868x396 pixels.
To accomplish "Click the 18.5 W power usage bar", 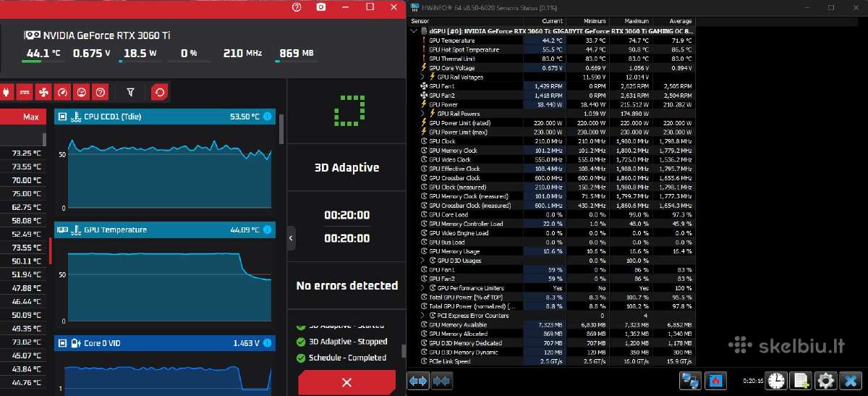I will pos(142,62).
